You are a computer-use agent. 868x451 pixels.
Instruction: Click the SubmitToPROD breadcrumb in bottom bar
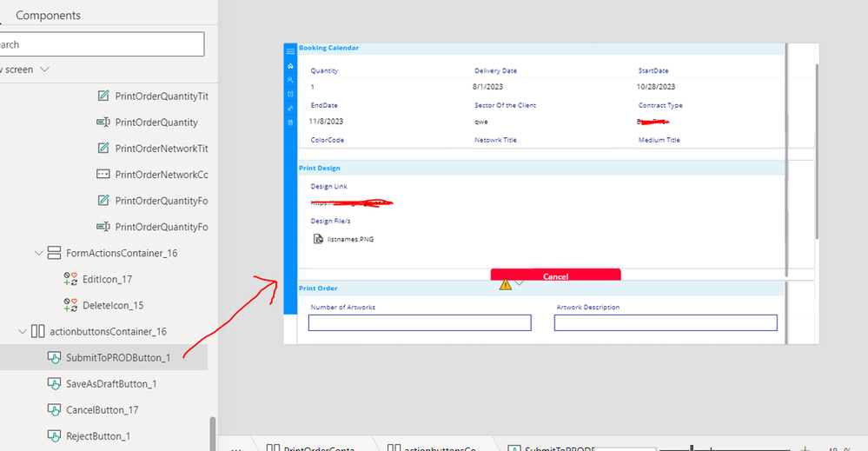552,448
